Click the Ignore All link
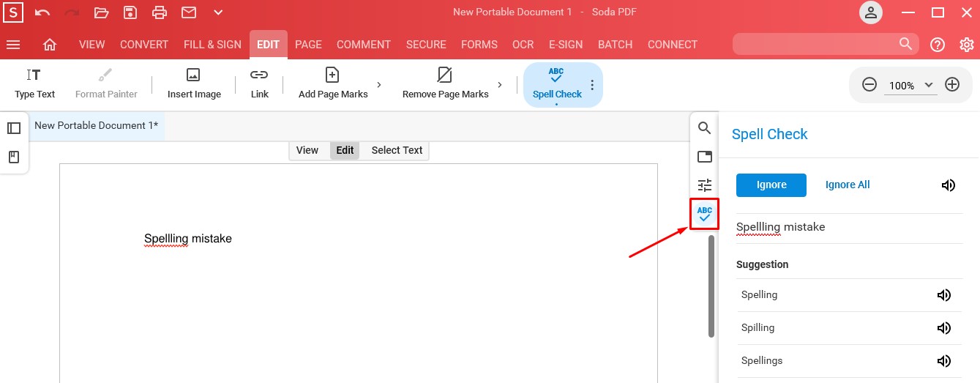Viewport: 980px width, 383px height. pos(848,185)
